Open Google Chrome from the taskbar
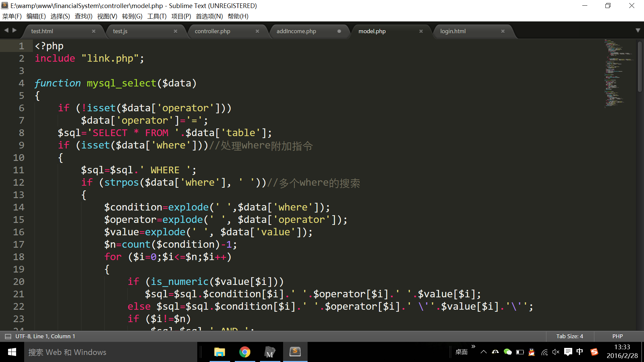644x362 pixels. (245, 352)
